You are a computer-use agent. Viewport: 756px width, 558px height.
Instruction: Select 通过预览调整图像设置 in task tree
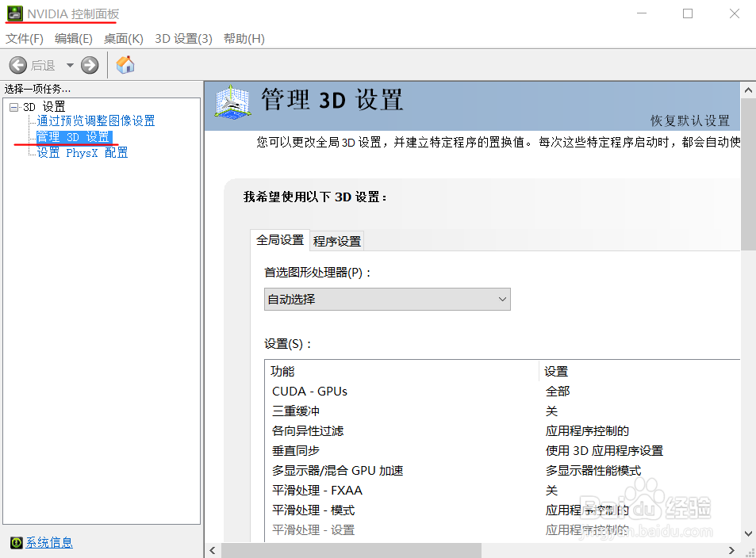click(x=96, y=120)
